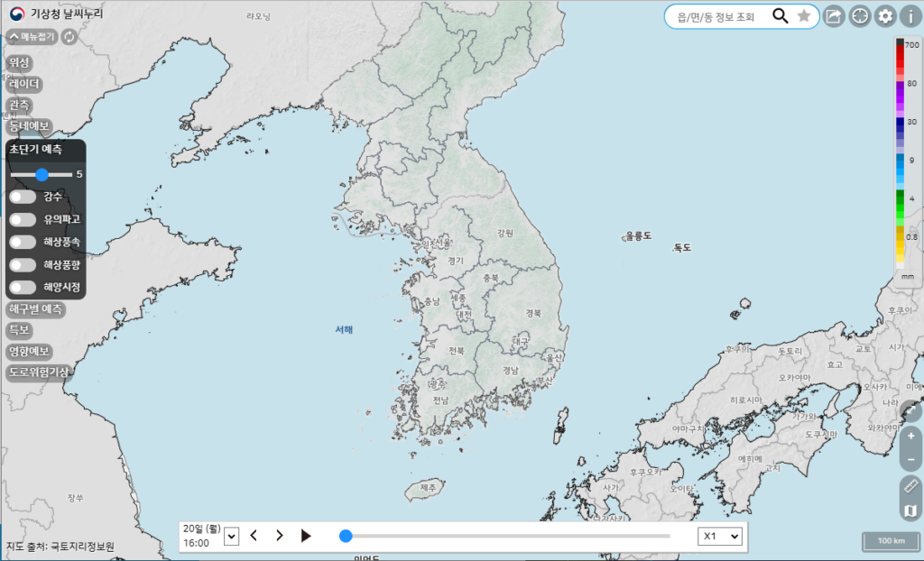Click the 도로위험기상 button
This screenshot has width=924, height=561.
point(39,372)
